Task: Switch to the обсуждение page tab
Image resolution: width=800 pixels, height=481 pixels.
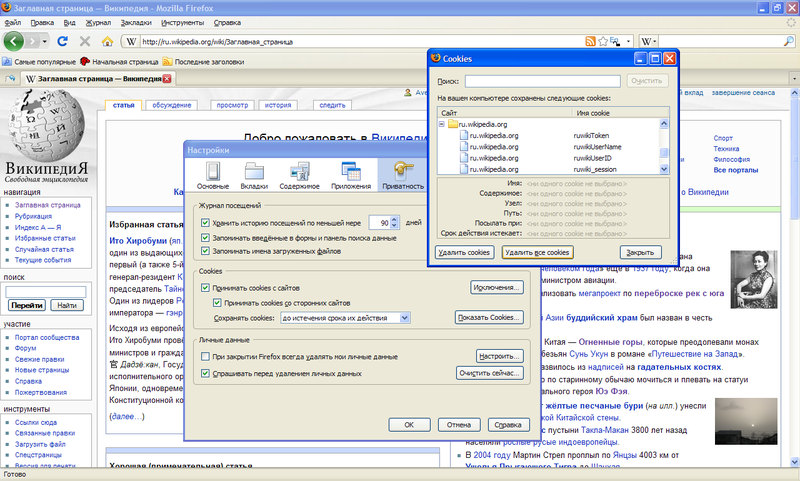Action: pyautogui.click(x=171, y=105)
